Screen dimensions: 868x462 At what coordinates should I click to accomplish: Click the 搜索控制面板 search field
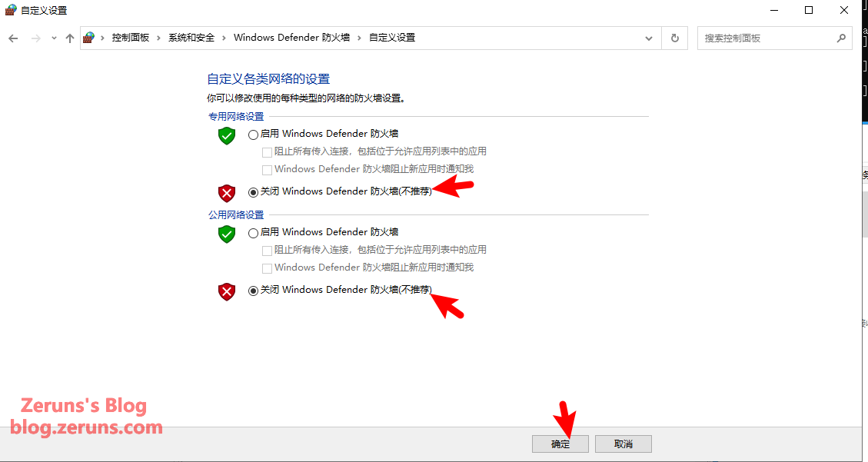click(767, 38)
